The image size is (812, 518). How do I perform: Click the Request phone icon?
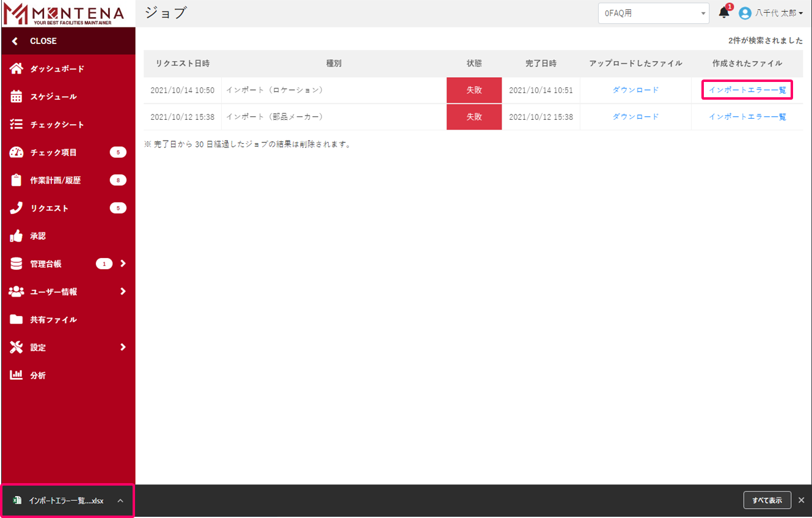pos(16,208)
